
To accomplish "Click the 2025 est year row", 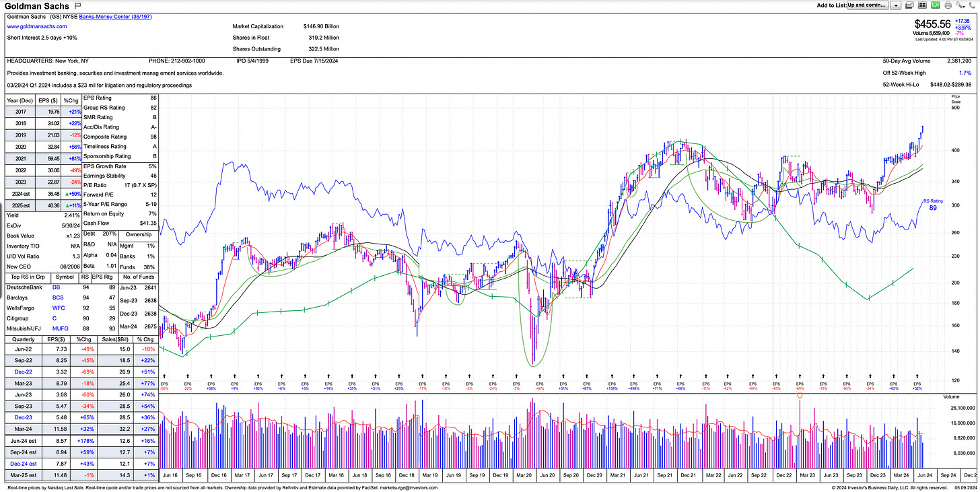I will [42, 205].
